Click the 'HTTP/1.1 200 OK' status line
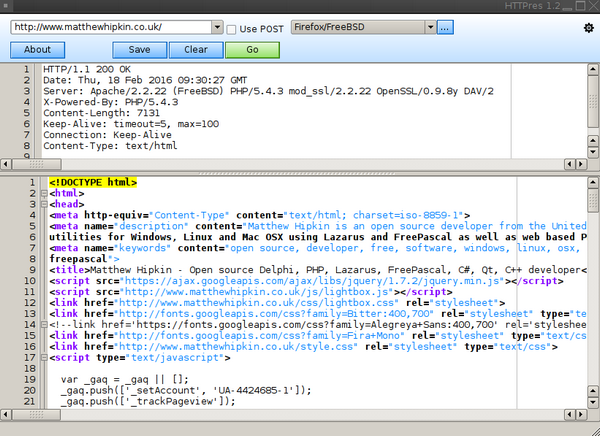600x436 pixels. pos(87,69)
